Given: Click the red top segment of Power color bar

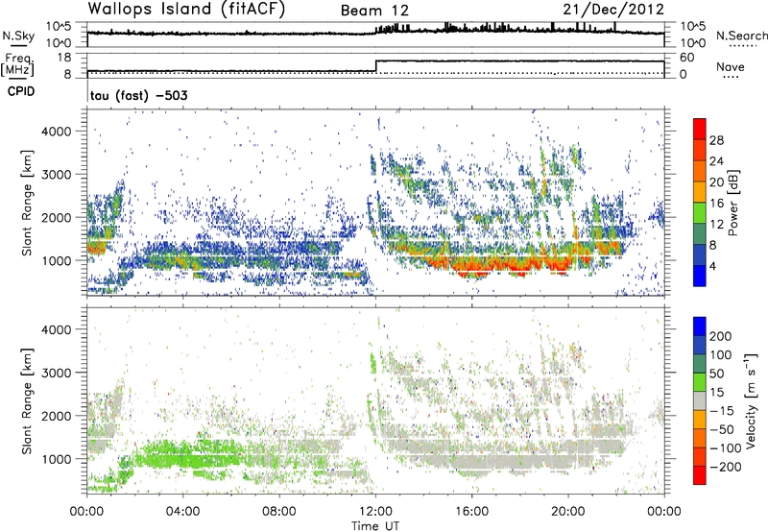Looking at the screenshot, I should click(x=700, y=129).
